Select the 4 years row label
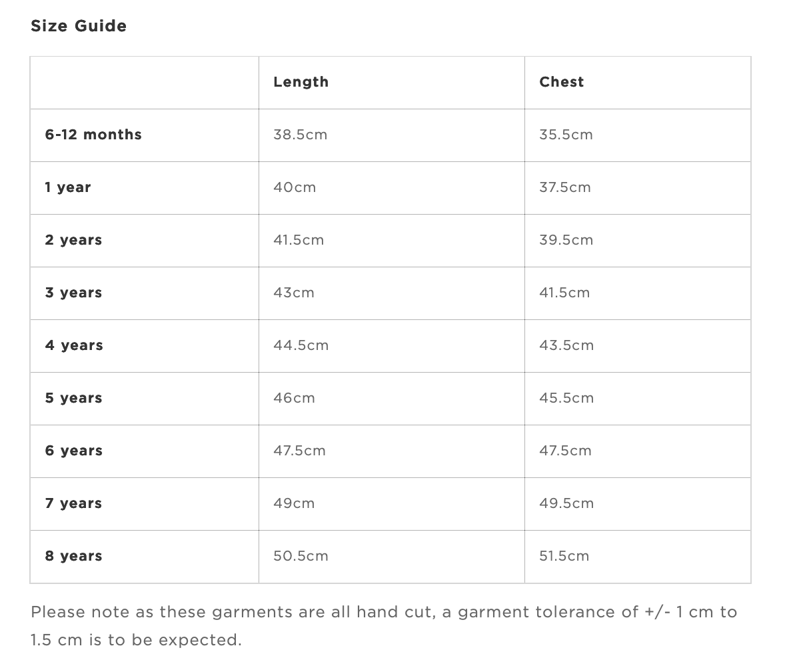The image size is (805, 672). (74, 345)
